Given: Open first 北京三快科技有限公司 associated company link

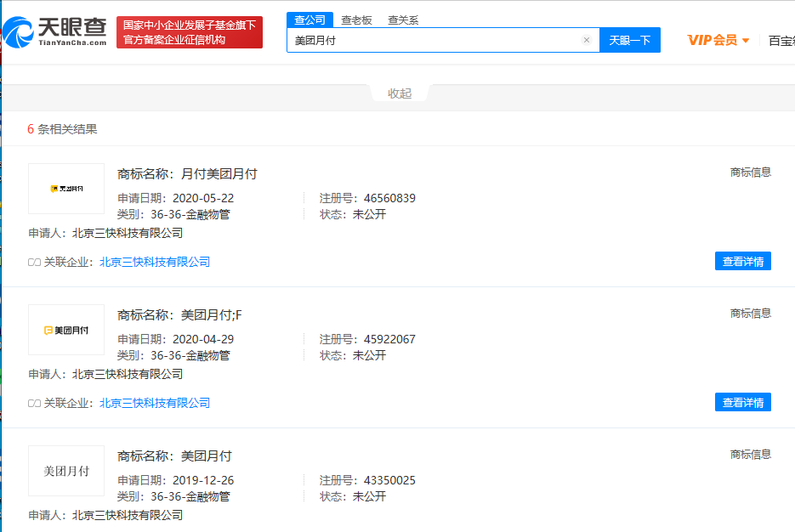Looking at the screenshot, I should click(x=155, y=262).
